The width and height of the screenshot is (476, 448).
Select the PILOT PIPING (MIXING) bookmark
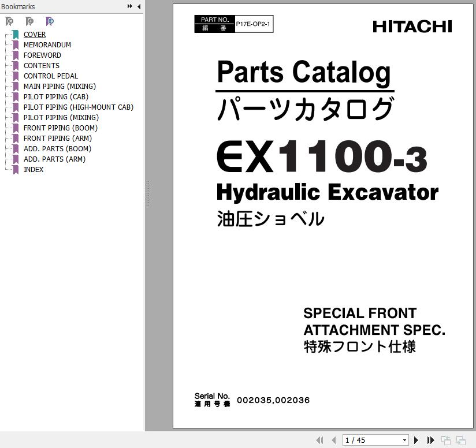coord(61,117)
